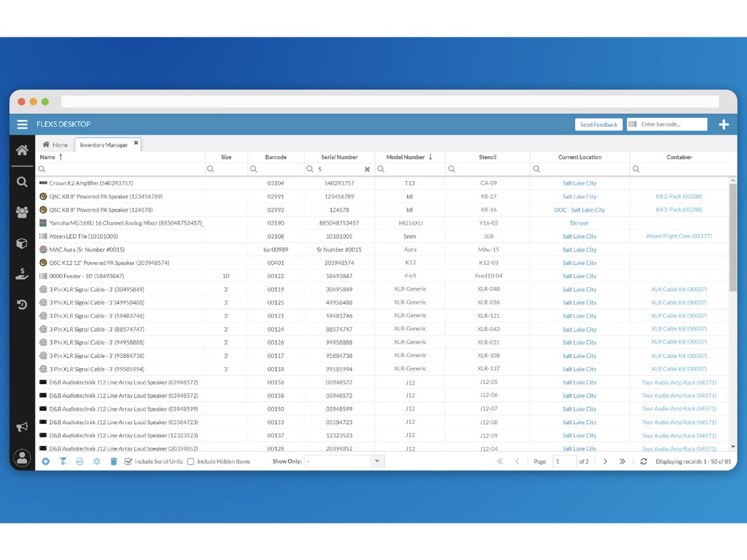Viewport: 747px width, 560px height.
Task: Click barcode cell bar00989
Action: pos(276,250)
